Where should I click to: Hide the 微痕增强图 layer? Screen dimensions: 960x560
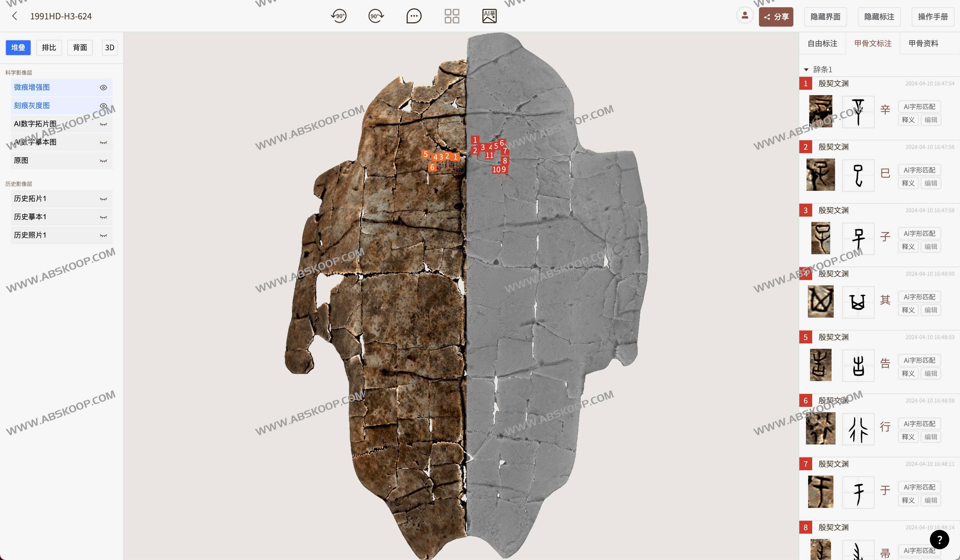coord(103,88)
